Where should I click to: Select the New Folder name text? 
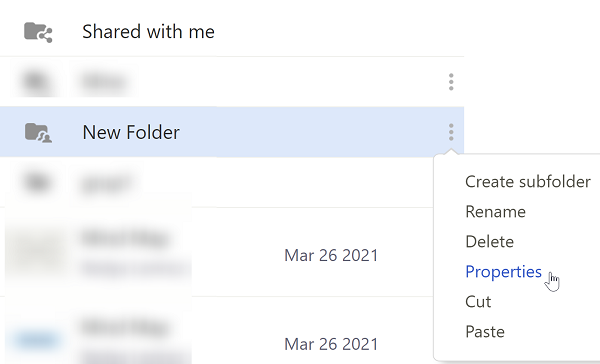tap(131, 132)
